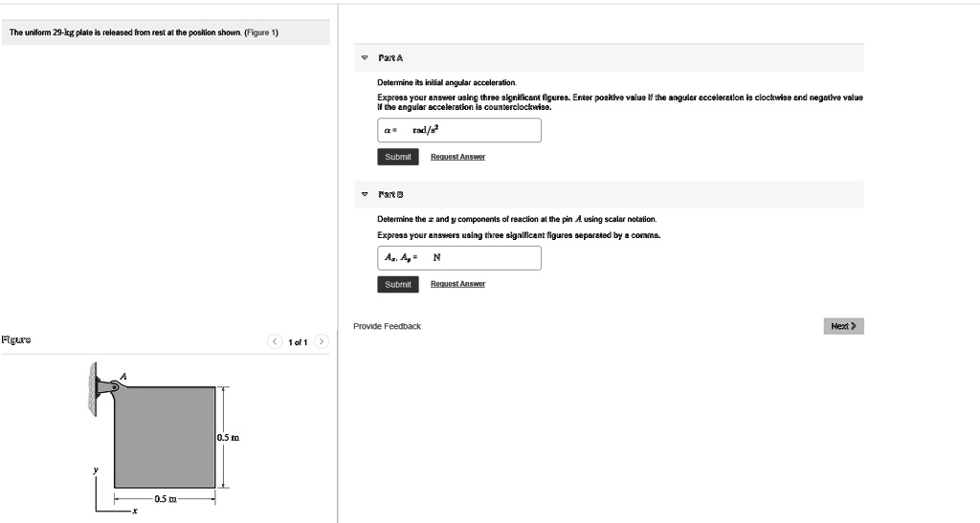This screenshot has height=523, width=980.
Task: Go to next figure arrow
Action: [x=322, y=341]
